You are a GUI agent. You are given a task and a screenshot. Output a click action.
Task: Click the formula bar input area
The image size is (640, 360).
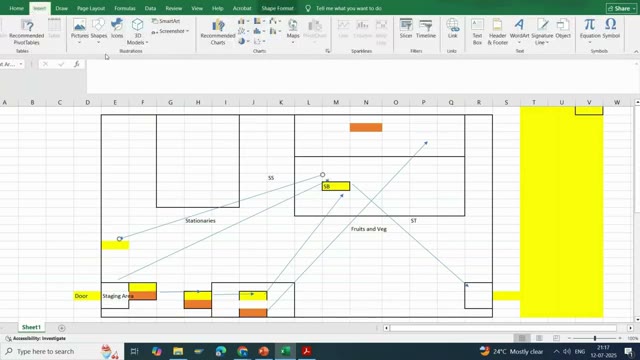pyautogui.click(x=361, y=76)
